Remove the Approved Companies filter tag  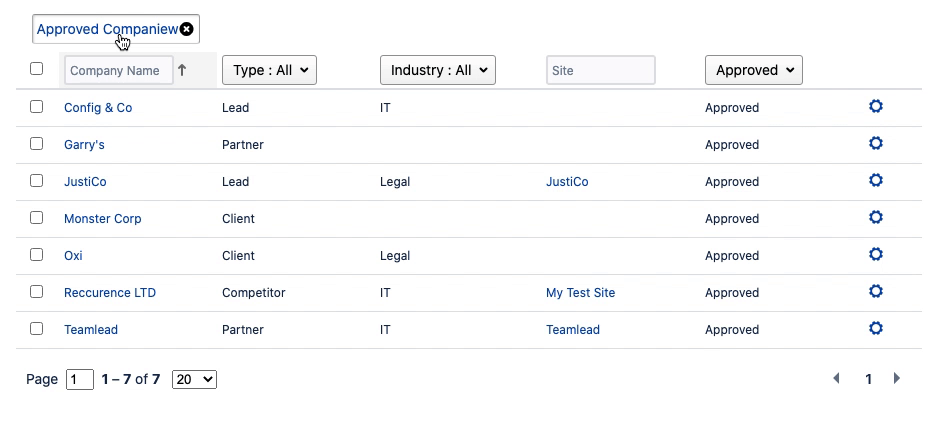187,29
